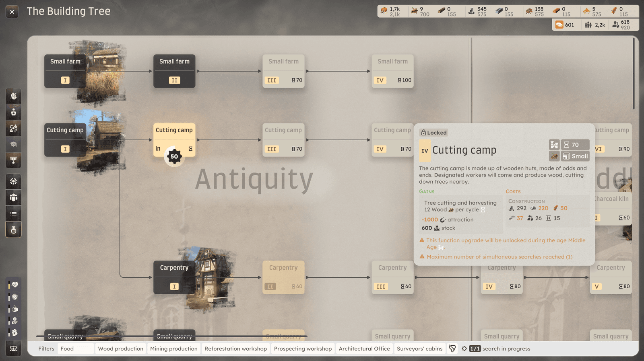Toggle the Mining production filter
This screenshot has height=361, width=644.
[x=174, y=349]
